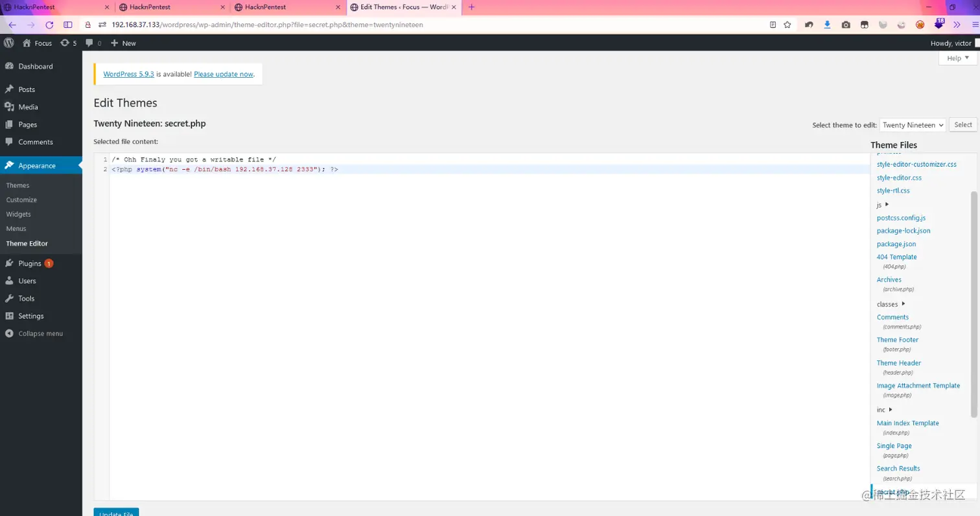980x516 pixels.
Task: Click the Theme Files list scrollbar
Action: pos(974,303)
